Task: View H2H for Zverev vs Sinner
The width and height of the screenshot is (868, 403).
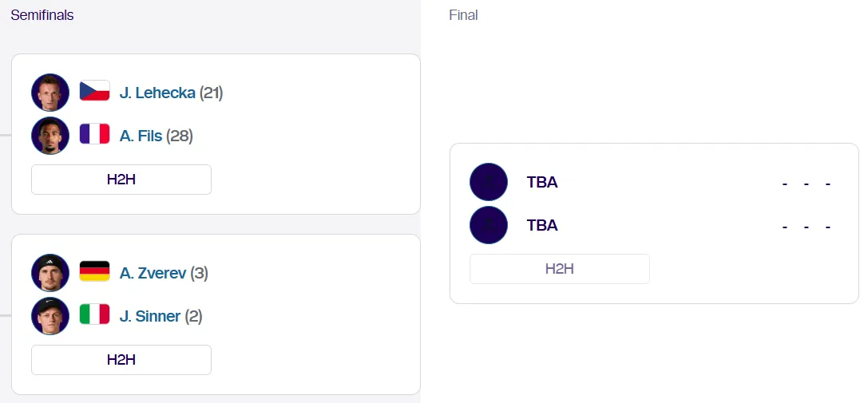Action: tap(121, 360)
